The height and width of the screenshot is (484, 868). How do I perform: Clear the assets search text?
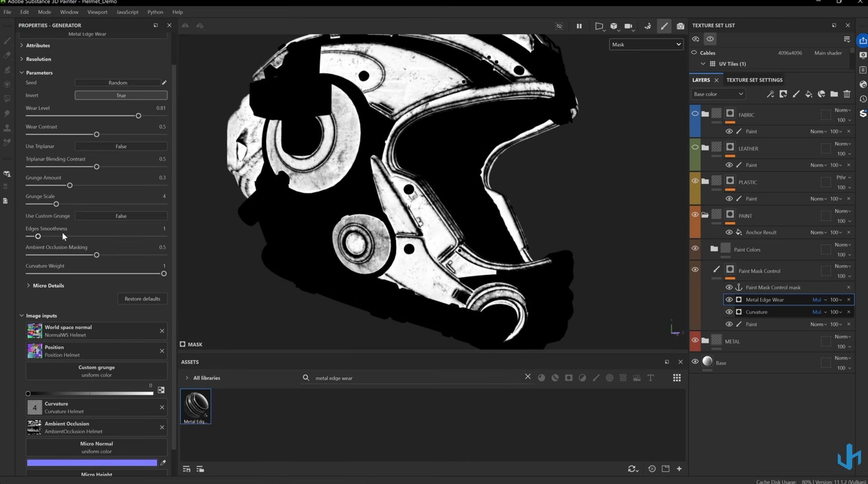coord(528,377)
